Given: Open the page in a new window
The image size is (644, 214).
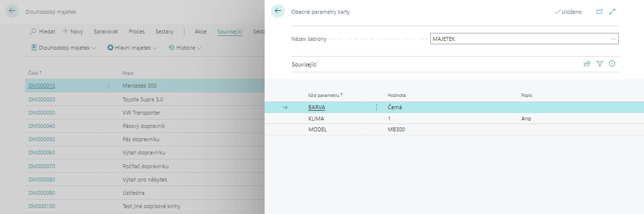Looking at the screenshot, I should click(600, 12).
